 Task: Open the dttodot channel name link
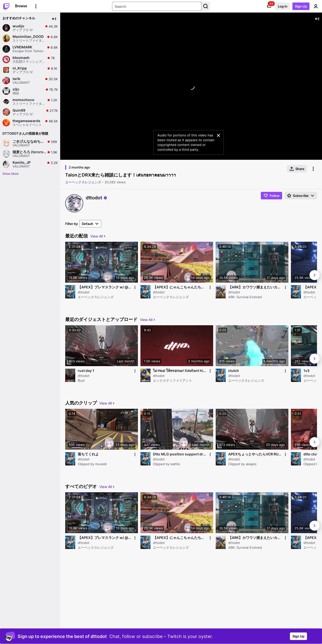coord(94,198)
